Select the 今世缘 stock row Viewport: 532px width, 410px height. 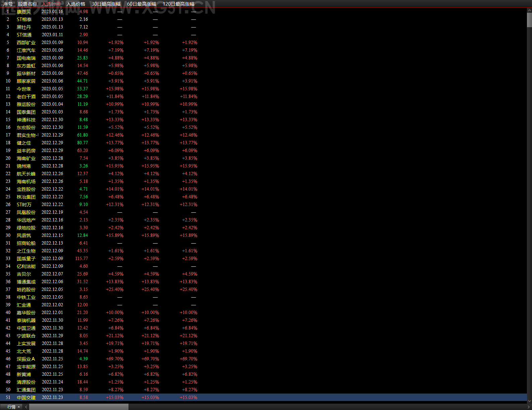pyautogui.click(x=263, y=89)
